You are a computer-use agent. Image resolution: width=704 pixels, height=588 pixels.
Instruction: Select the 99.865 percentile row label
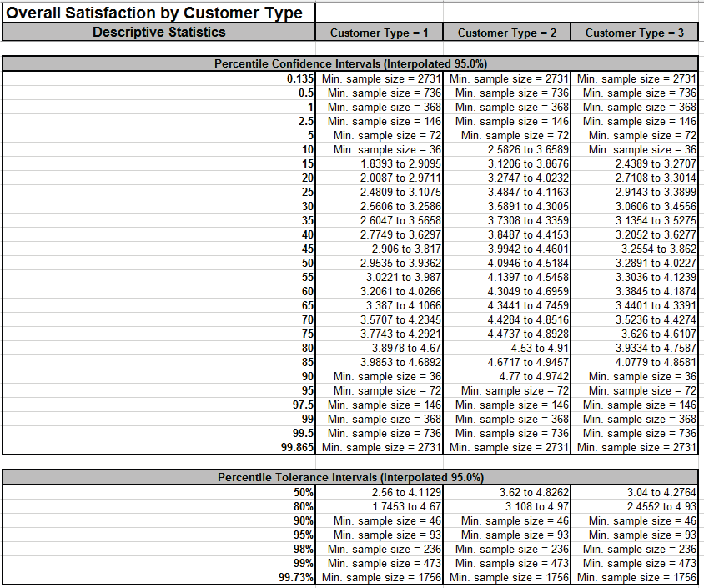(x=294, y=447)
